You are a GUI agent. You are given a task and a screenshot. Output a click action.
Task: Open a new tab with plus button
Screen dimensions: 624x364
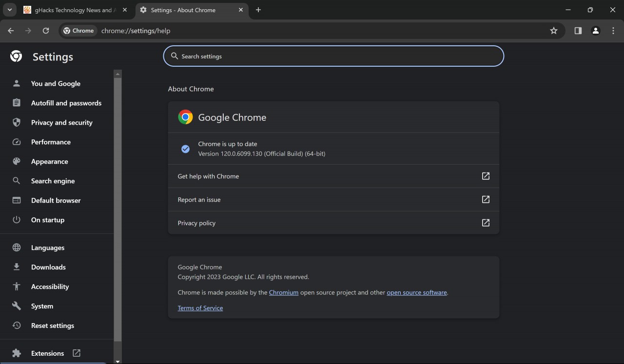[258, 10]
